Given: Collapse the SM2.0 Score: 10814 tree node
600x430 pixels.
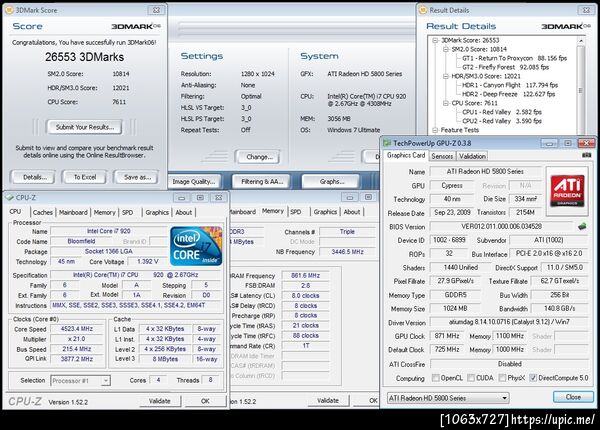Looking at the screenshot, I should coord(445,49).
